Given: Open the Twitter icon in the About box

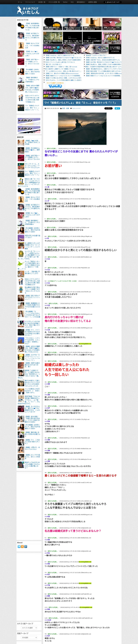Looking at the screenshot, I should click(19, 547).
